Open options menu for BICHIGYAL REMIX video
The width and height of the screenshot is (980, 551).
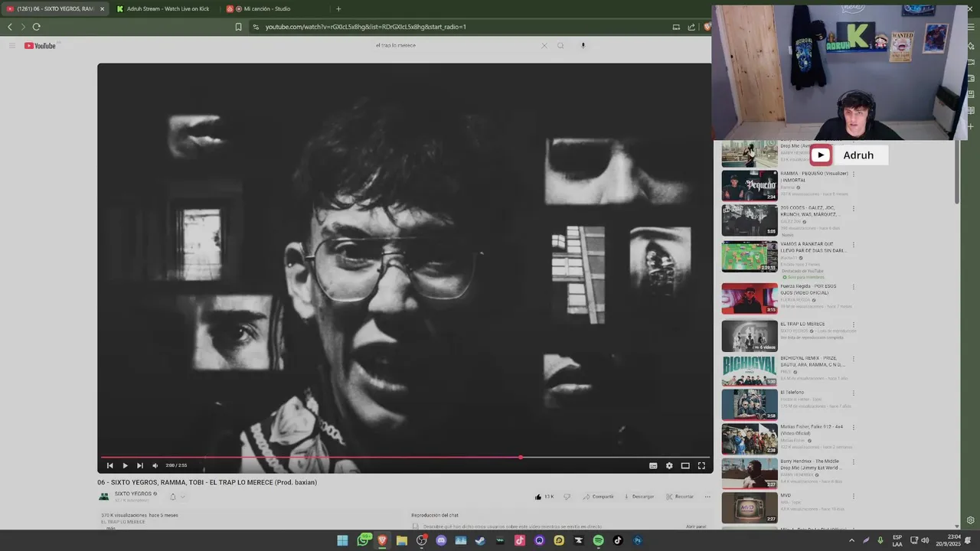tap(854, 358)
